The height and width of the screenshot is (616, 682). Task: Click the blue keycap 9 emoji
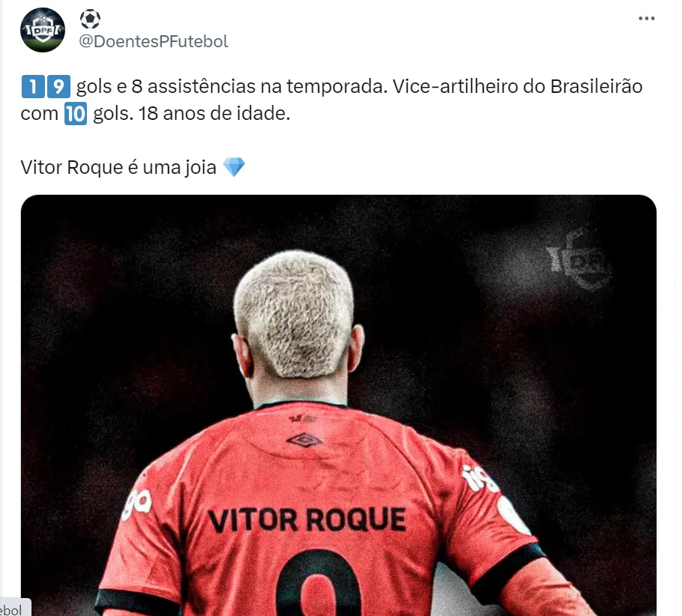[58, 87]
